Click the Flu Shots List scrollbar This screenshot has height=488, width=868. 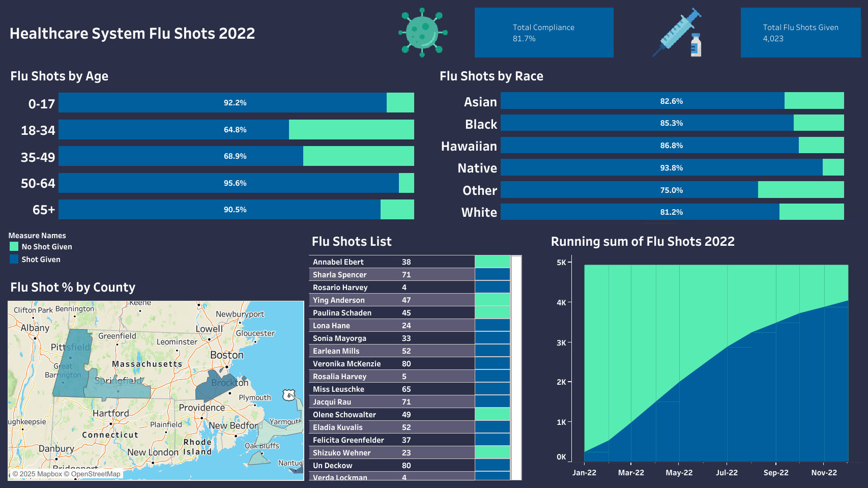tap(516, 367)
